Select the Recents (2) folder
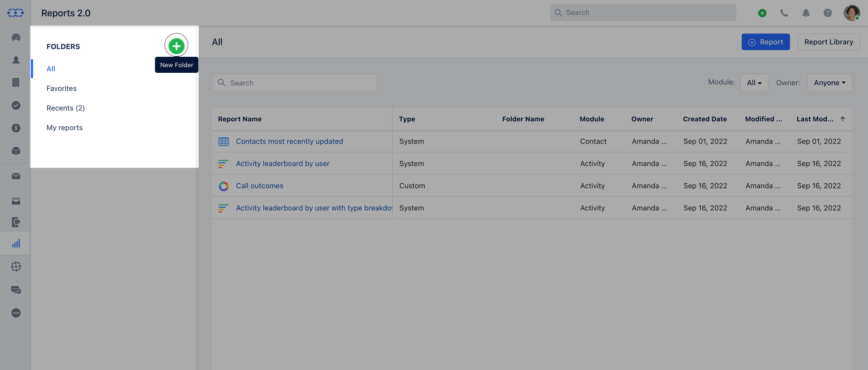The width and height of the screenshot is (868, 370). (65, 108)
